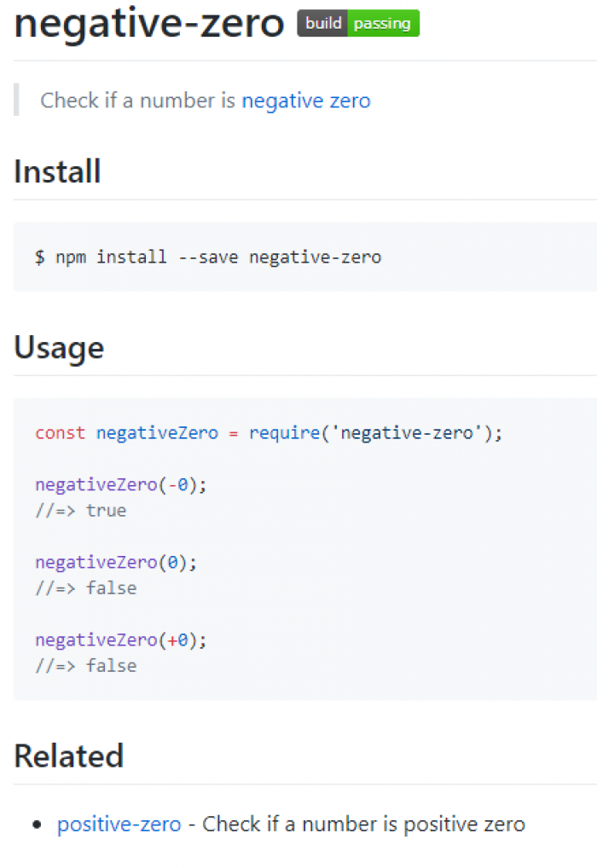Click the npm install --save command line
Screen dimensions: 597x868
[x=208, y=257]
